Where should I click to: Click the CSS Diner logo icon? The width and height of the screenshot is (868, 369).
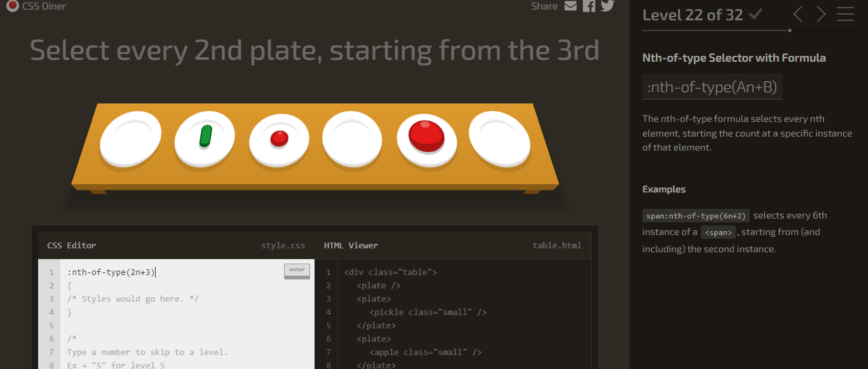[x=12, y=6]
